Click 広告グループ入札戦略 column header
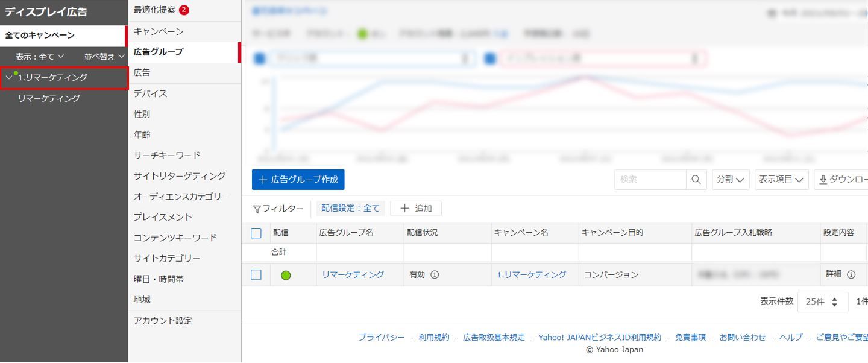 click(x=734, y=233)
